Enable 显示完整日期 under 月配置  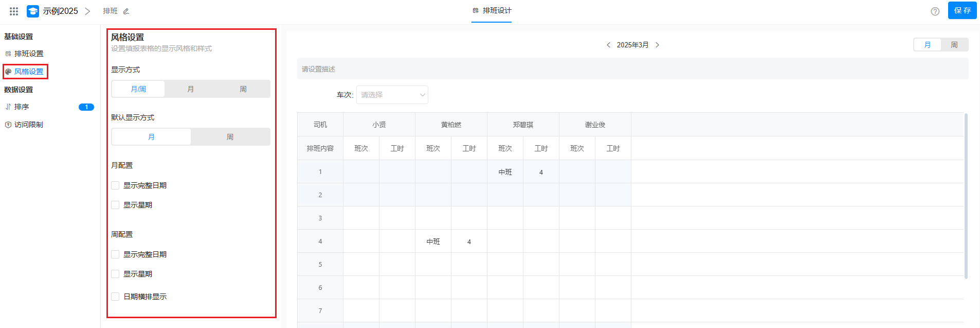pyautogui.click(x=115, y=185)
